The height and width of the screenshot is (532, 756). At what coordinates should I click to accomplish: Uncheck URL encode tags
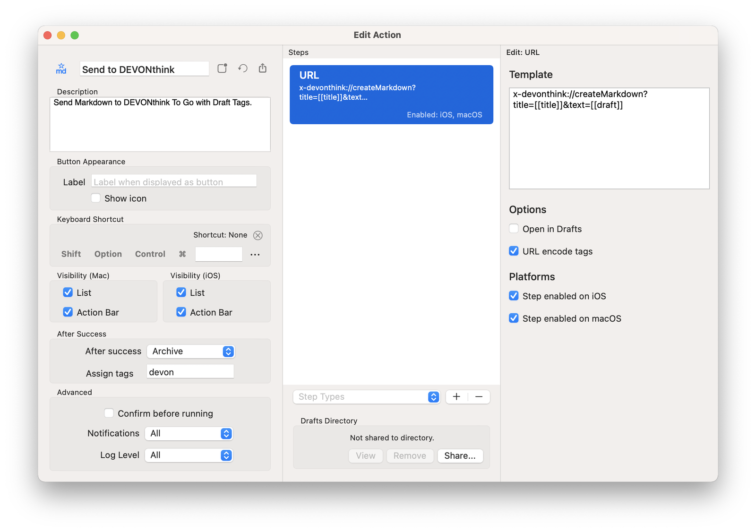pos(514,251)
